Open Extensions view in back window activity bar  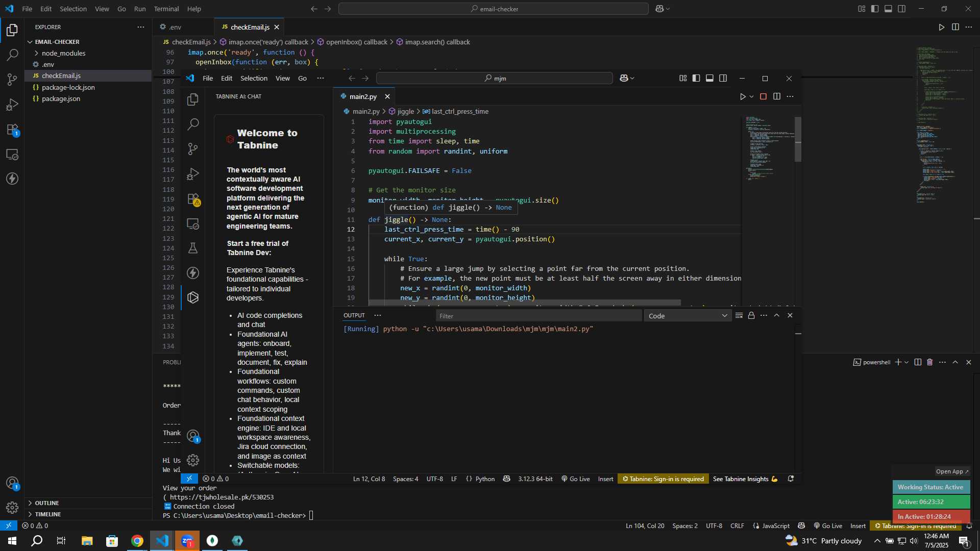click(12, 130)
